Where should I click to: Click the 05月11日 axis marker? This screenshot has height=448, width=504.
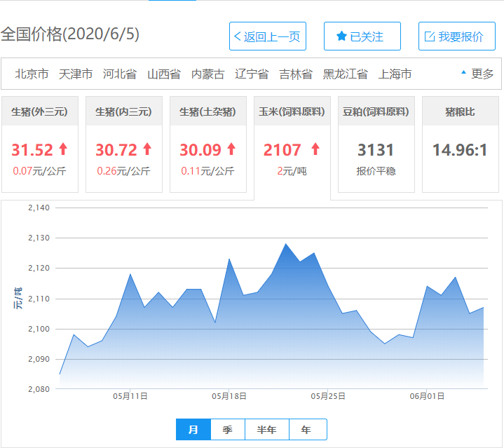click(x=130, y=396)
